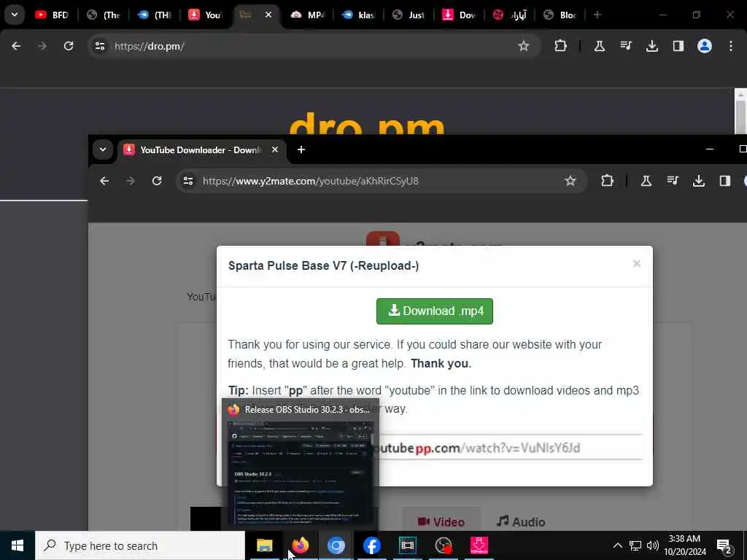
Task: Open media controls in the dro.pm window
Action: pyautogui.click(x=625, y=46)
